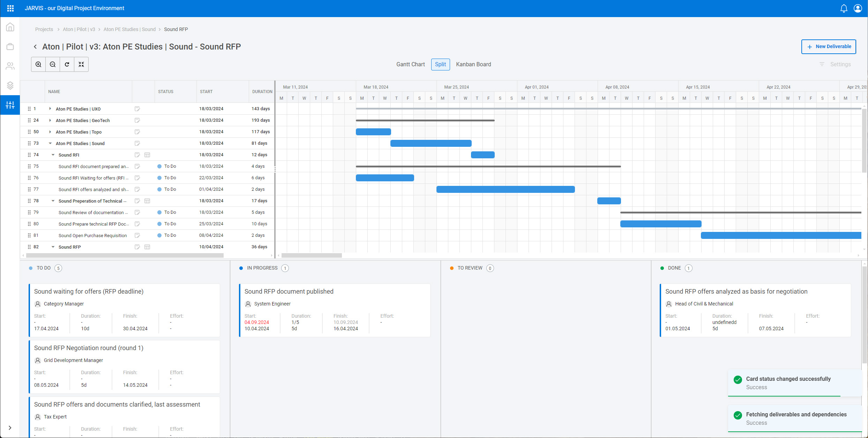This screenshot has width=868, height=438.
Task: Zoom out on the Gantt timeline
Action: pyautogui.click(x=52, y=64)
